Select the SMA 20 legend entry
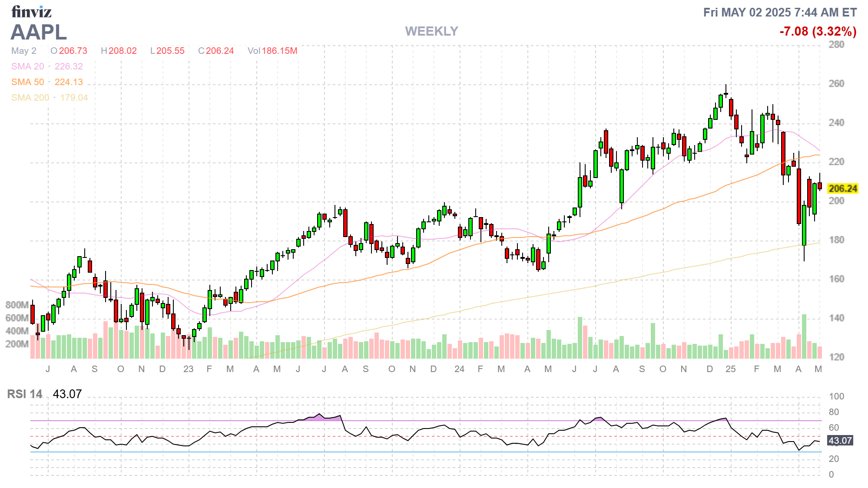The height and width of the screenshot is (488, 868). click(x=47, y=66)
